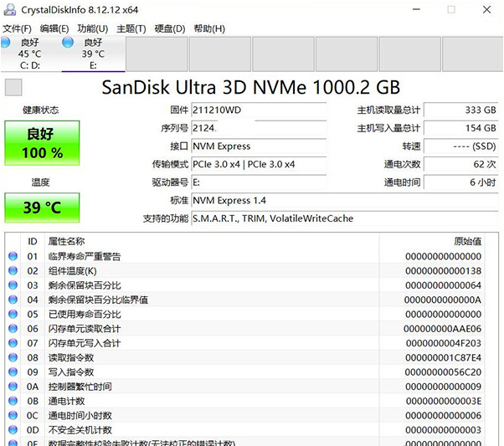Click the interface field NVM Express
The image size is (504, 446).
click(x=259, y=146)
